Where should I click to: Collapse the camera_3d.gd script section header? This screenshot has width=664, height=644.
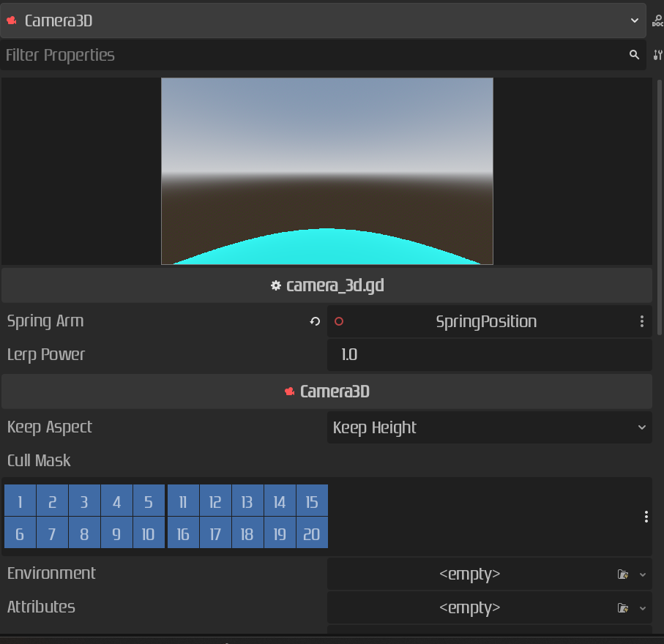coord(327,285)
